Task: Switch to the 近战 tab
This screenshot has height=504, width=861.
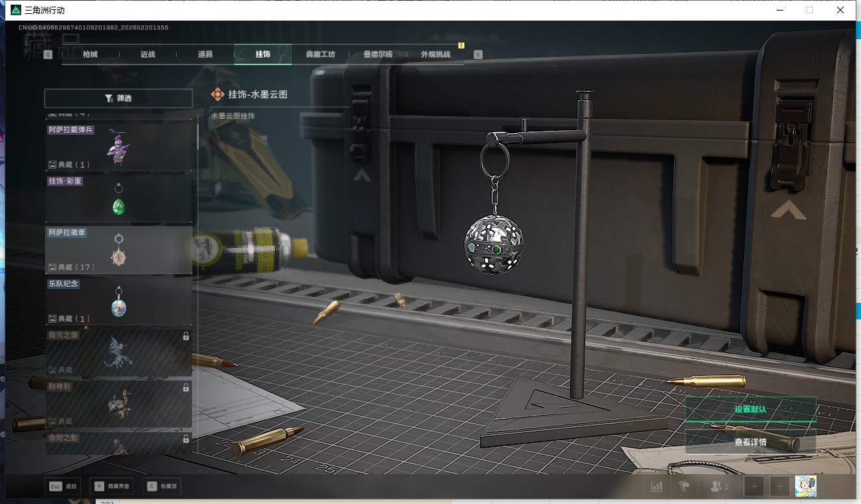Action: coord(147,54)
